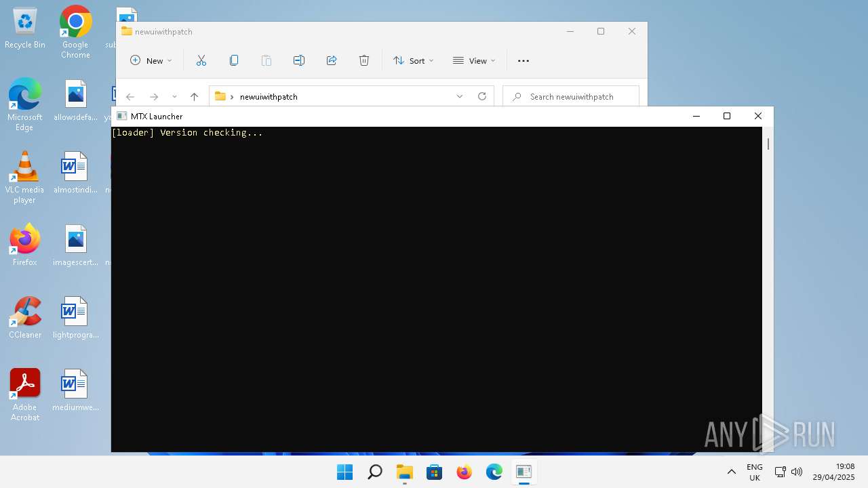Click the Share icon in Explorer toolbar
The width and height of the screenshot is (868, 488).
[332, 60]
